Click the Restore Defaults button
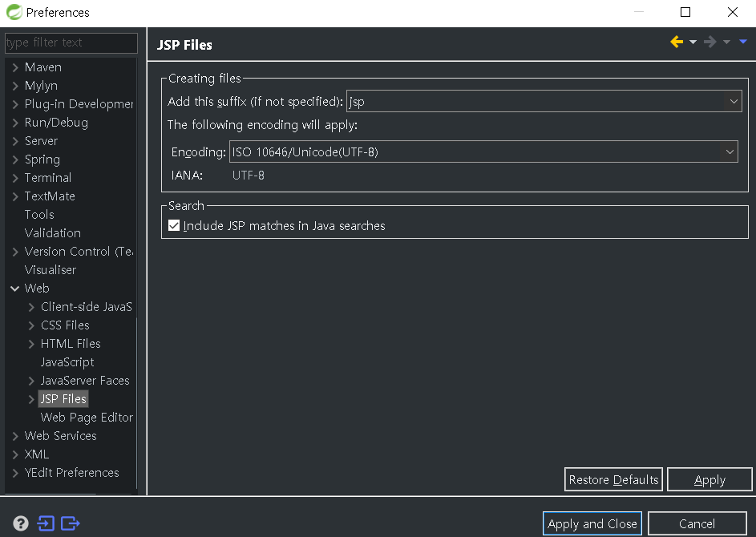756x537 pixels. coord(613,479)
